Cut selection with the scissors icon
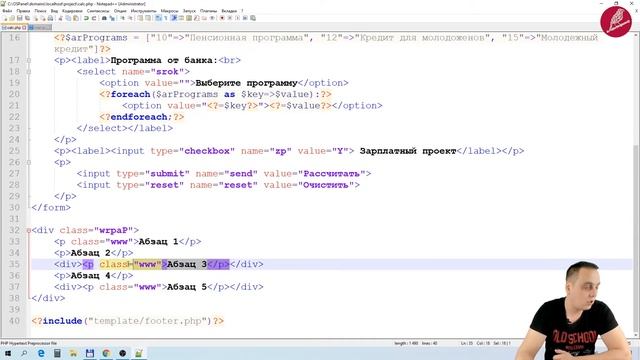 (60, 18)
